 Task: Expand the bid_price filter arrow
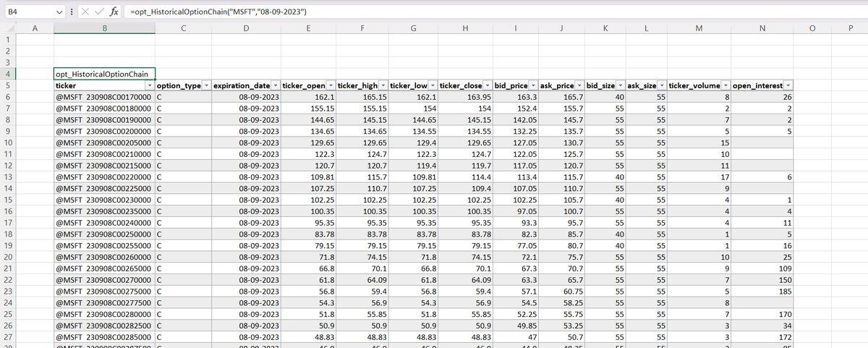[x=532, y=85]
